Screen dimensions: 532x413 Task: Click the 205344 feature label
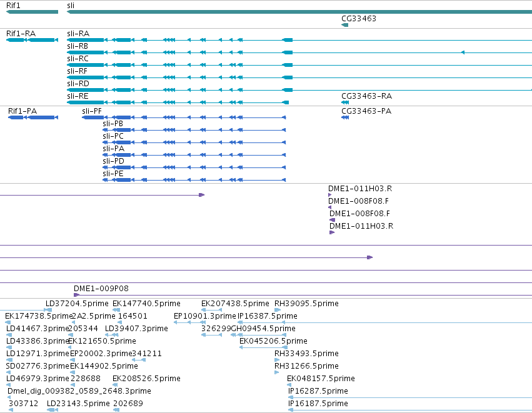pos(83,329)
